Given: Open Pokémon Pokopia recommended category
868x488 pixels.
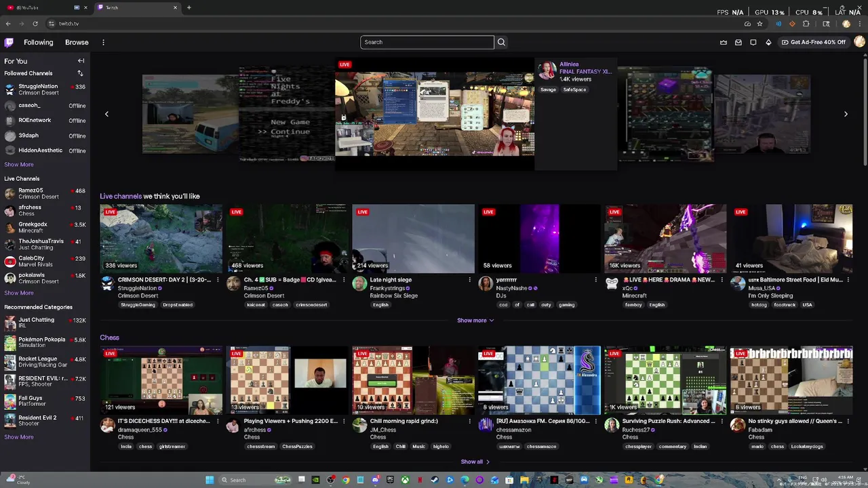Looking at the screenshot, I should [45, 342].
